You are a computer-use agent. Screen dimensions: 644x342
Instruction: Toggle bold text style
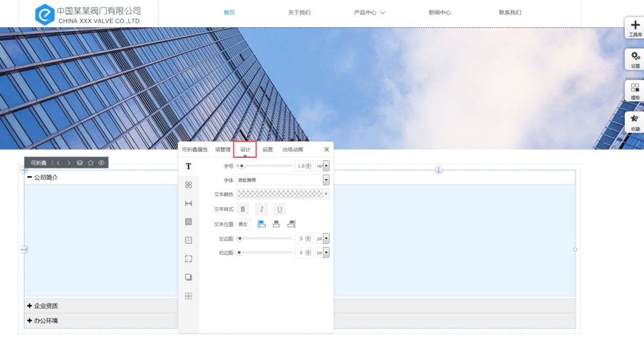pyautogui.click(x=243, y=209)
